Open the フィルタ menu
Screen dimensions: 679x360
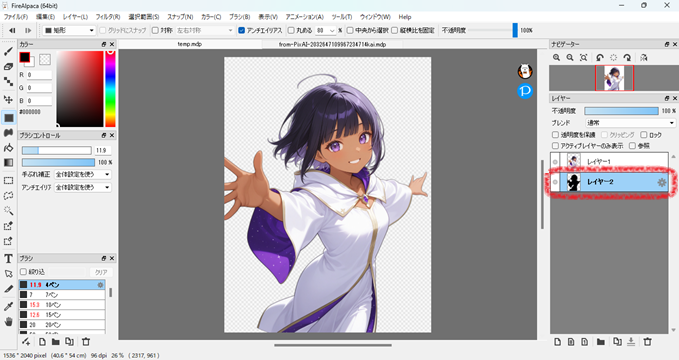108,17
